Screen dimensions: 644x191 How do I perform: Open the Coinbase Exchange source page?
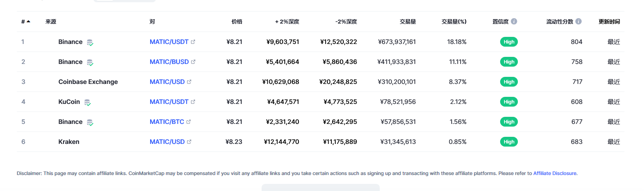[x=88, y=82]
